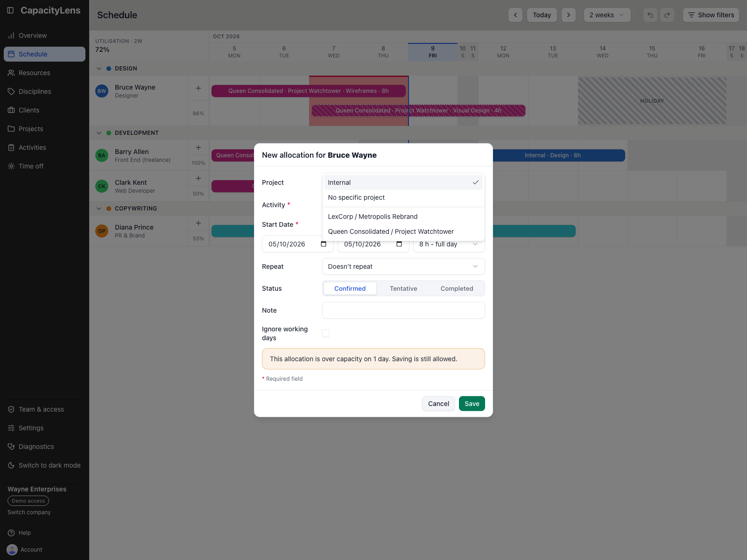Add allocation for Diana Prince with plus

(198, 223)
